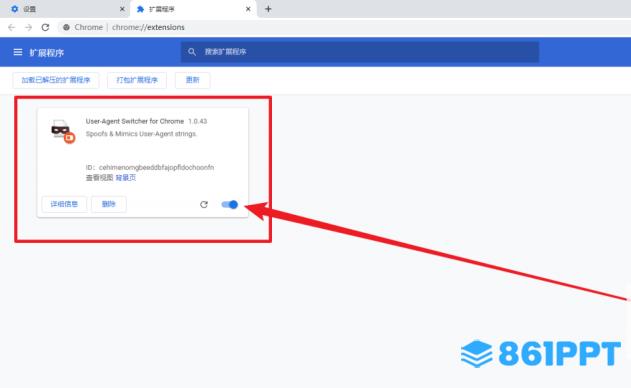
Task: Remove the User-Agent Switcher extension
Action: (x=109, y=204)
